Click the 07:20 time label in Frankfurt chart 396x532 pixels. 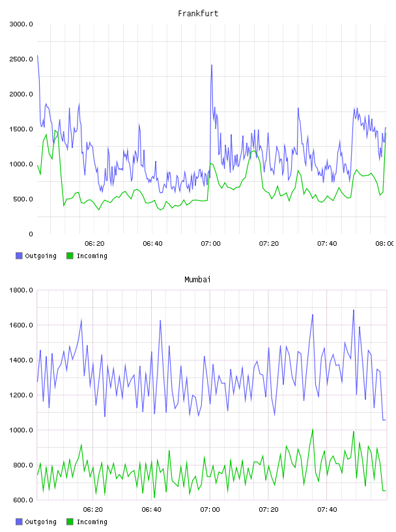[x=269, y=244]
